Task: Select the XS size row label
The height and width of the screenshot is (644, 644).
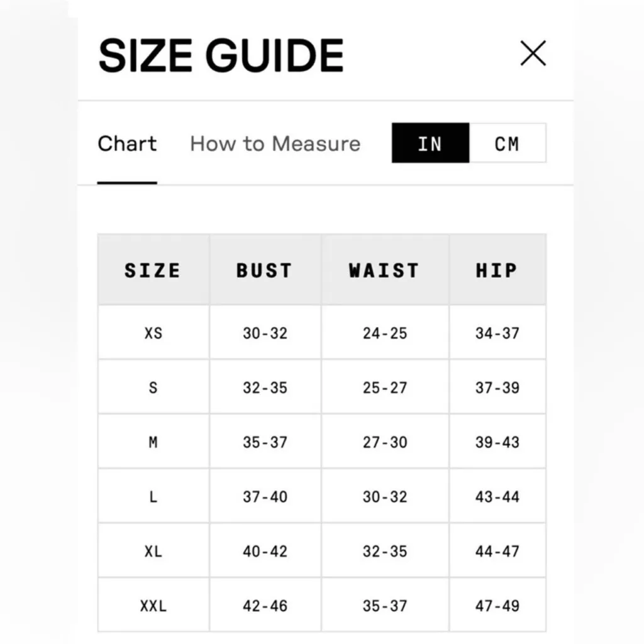Action: (x=153, y=333)
